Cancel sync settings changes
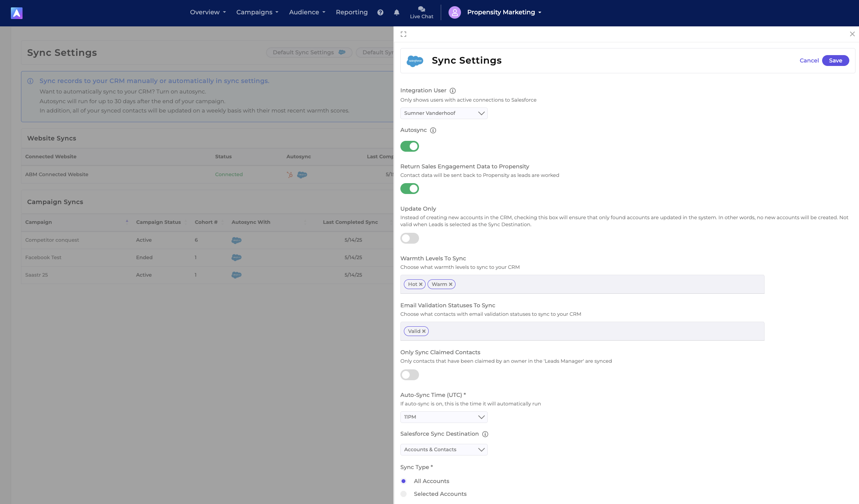859x504 pixels. point(809,61)
